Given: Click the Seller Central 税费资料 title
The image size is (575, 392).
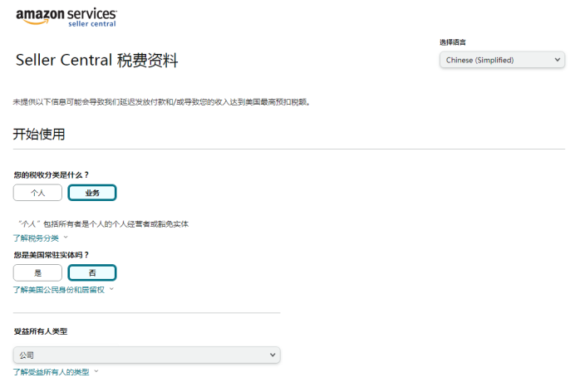Looking at the screenshot, I should click(x=97, y=60).
